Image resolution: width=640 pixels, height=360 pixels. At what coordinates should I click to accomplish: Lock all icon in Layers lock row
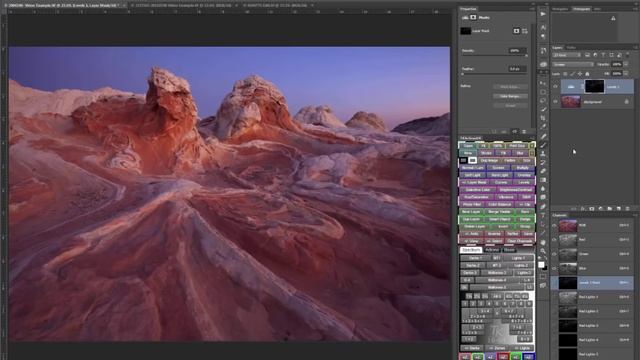(x=587, y=74)
